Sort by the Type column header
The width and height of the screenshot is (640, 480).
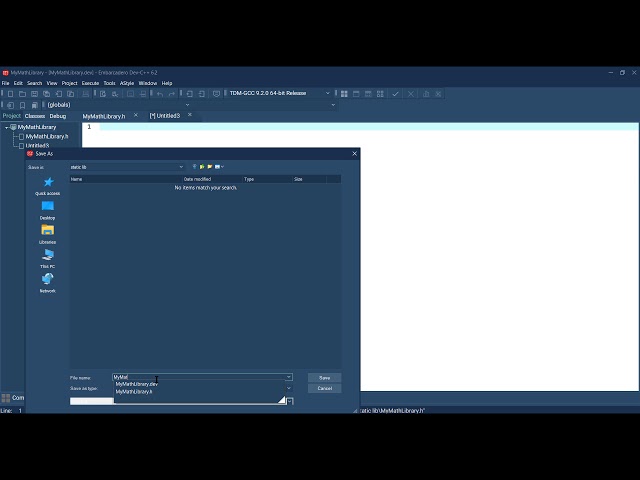point(267,179)
